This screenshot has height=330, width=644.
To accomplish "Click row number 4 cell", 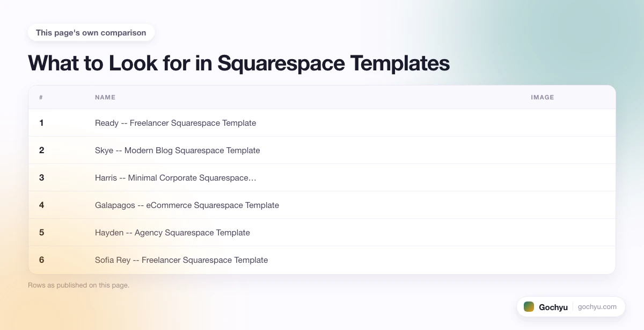I will (x=41, y=205).
